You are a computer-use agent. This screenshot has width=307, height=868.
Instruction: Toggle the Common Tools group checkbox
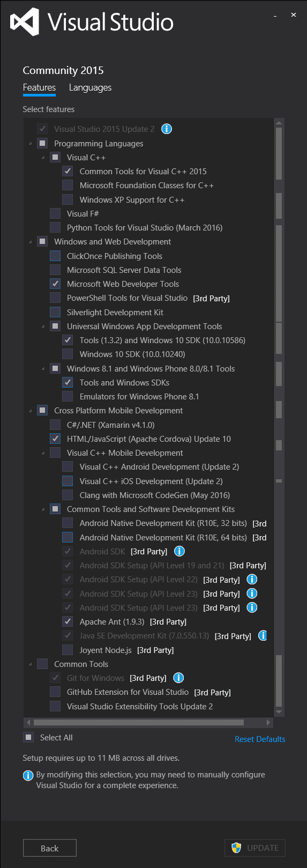(42, 664)
